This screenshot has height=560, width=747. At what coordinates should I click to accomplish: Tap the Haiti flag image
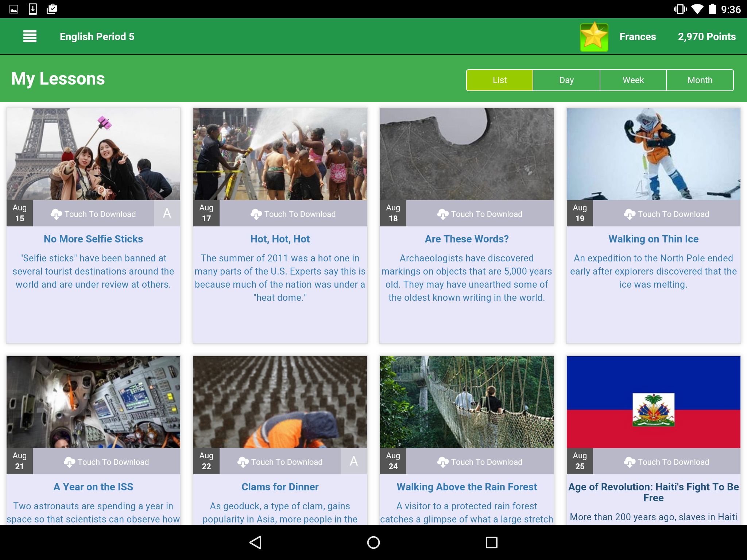(654, 402)
